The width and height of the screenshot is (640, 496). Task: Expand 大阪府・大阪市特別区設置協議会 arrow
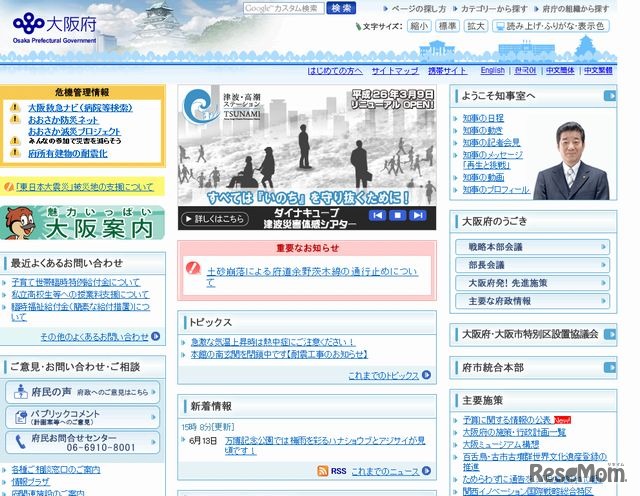click(610, 334)
